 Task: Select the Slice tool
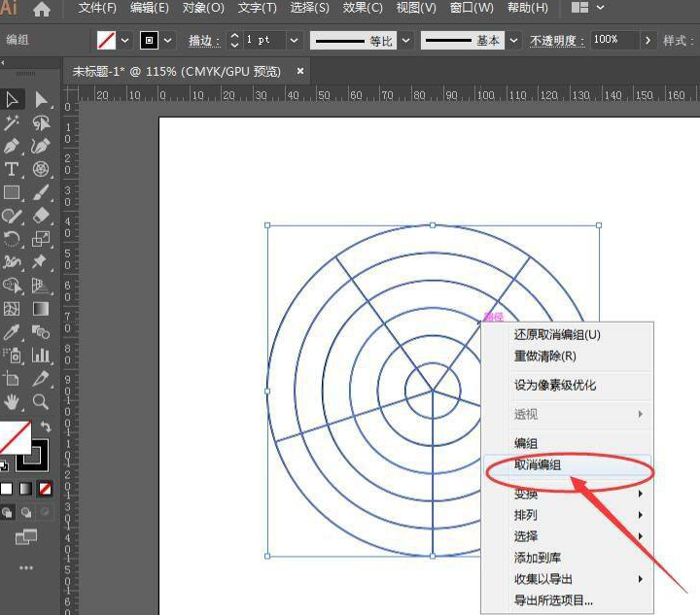click(41, 379)
